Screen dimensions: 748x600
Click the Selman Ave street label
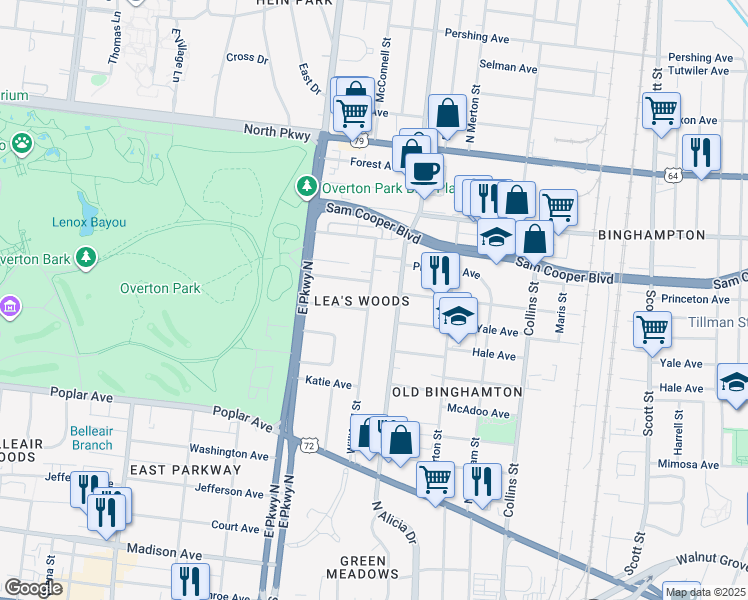[508, 66]
